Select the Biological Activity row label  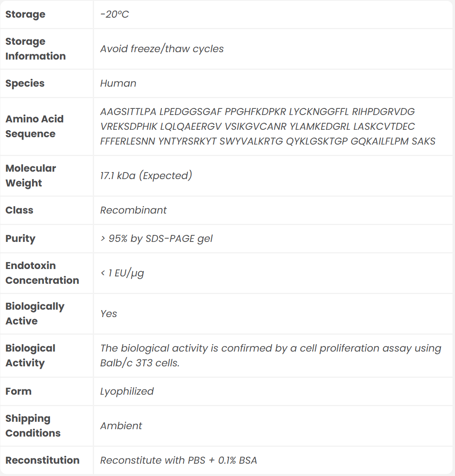pos(30,356)
